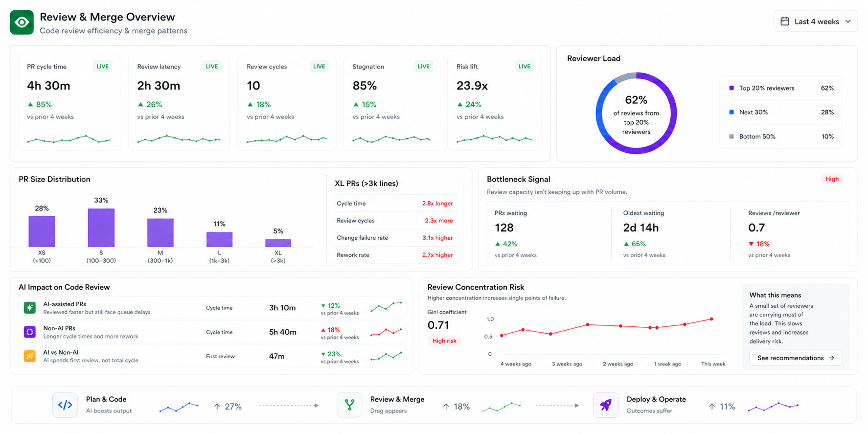Click the '2.7x higher' Rework rate value
The height and width of the screenshot is (434, 868).
[437, 255]
